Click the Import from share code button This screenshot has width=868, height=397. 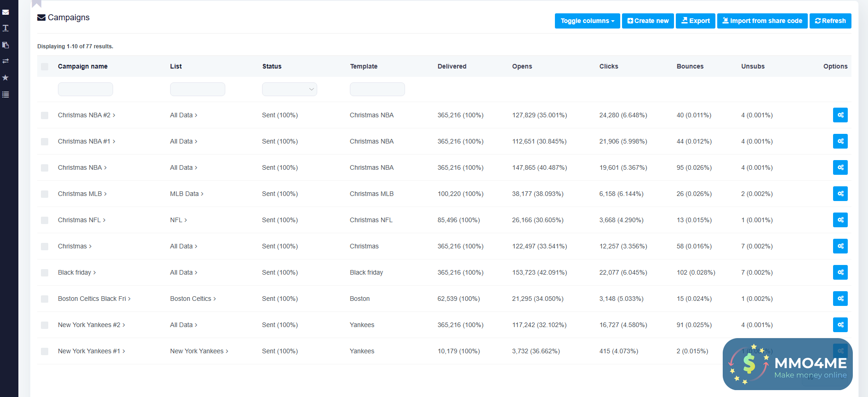(x=762, y=21)
